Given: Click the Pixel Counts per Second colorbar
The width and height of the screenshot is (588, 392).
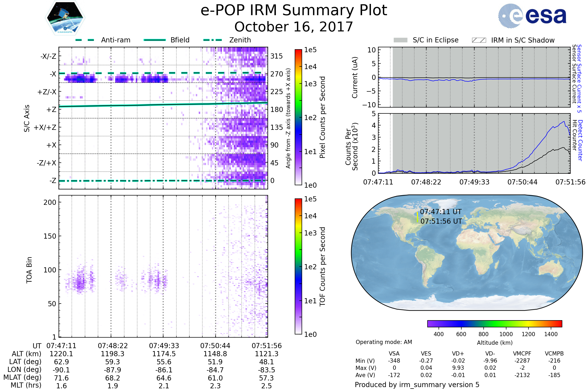Looking at the screenshot, I should point(298,117).
